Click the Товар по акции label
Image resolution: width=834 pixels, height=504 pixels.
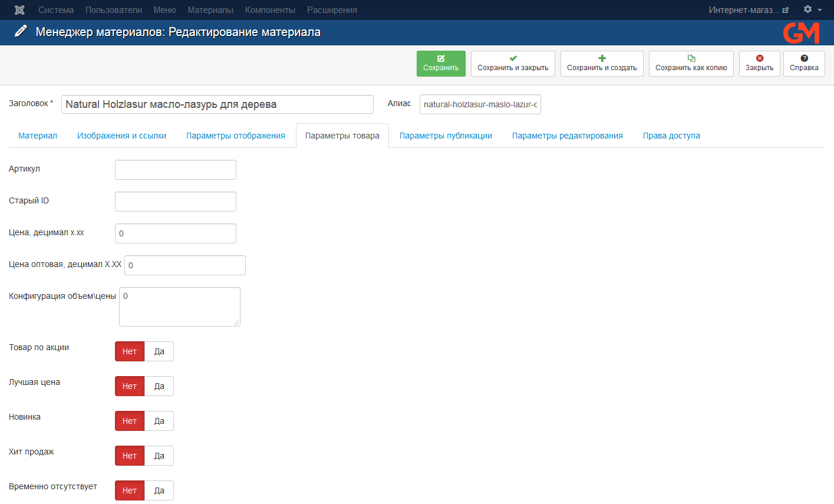point(39,347)
